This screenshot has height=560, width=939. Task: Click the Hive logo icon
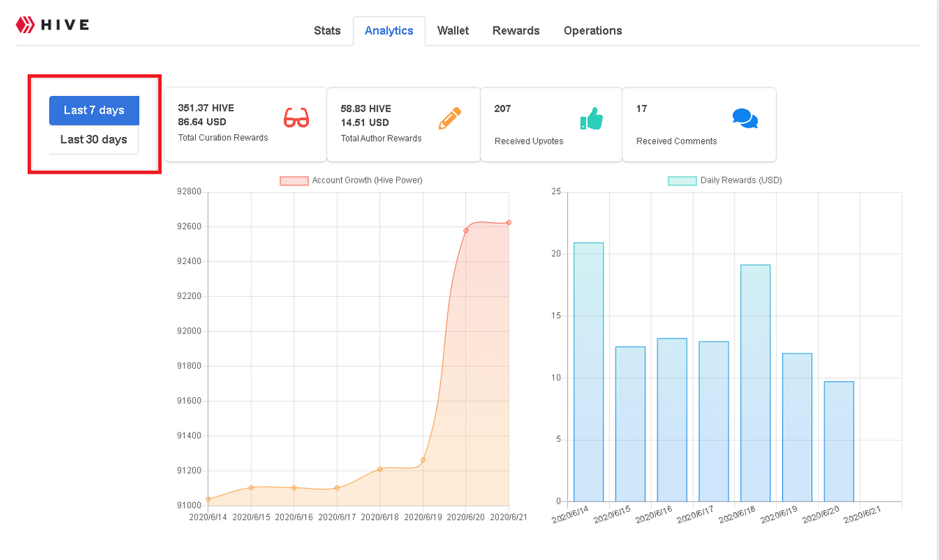[x=25, y=25]
